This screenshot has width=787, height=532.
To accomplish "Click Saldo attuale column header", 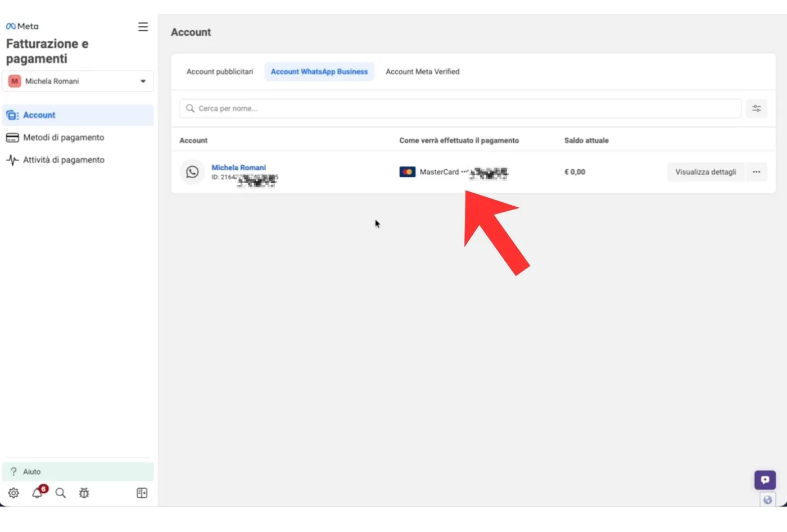I will [586, 140].
